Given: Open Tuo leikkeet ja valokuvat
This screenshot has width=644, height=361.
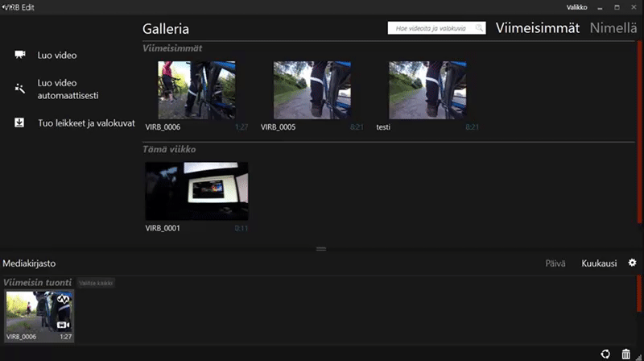Looking at the screenshot, I should pos(86,123).
